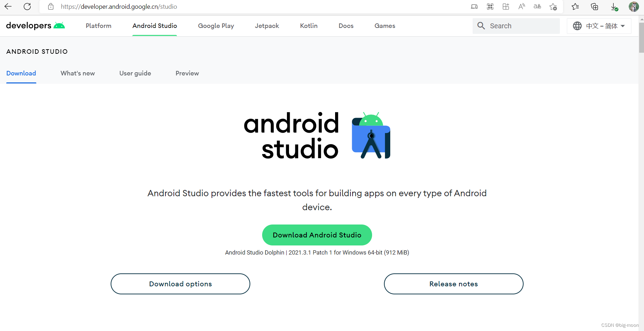
Task: Open the Release notes button
Action: tap(454, 284)
